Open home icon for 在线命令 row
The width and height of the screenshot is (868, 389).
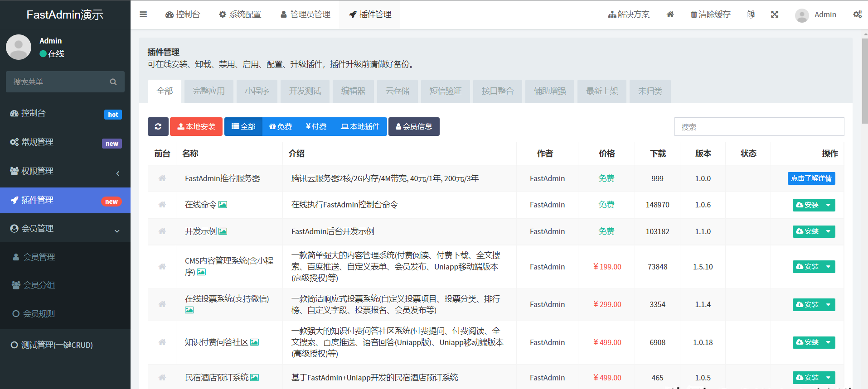(162, 205)
